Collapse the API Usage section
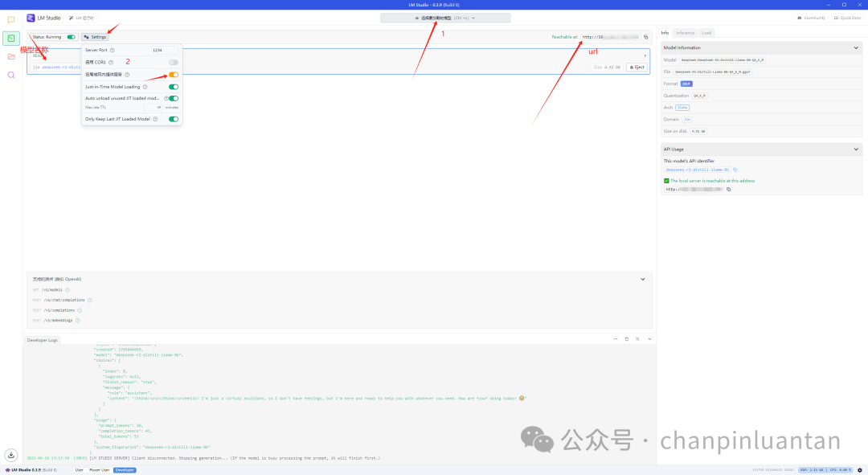The height and width of the screenshot is (475, 868). (856, 149)
